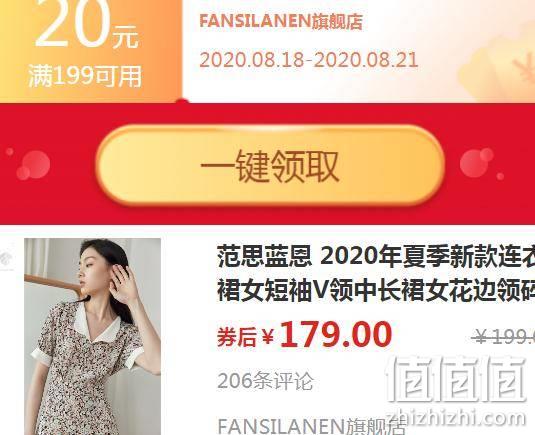Image resolution: width=535 pixels, height=435 pixels.
Task: Click the 满199可用 coupon condition text
Action: pos(85,76)
